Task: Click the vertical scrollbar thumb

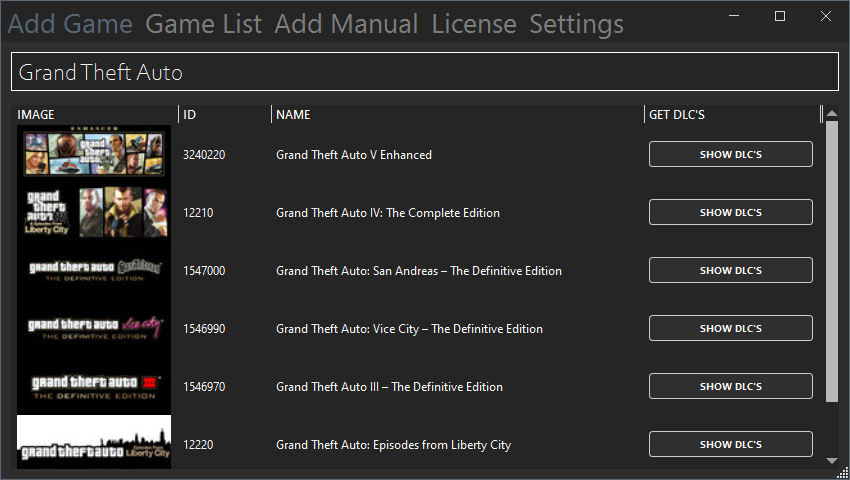Action: coord(832,261)
